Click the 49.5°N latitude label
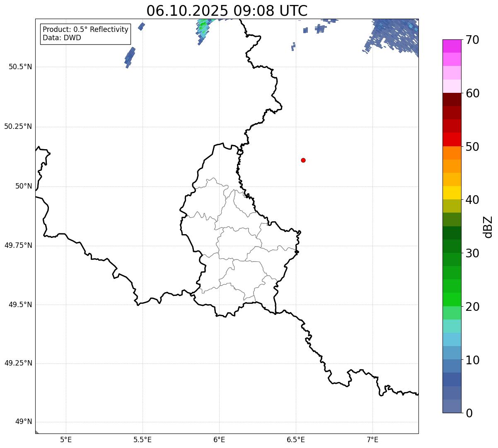 [20, 305]
